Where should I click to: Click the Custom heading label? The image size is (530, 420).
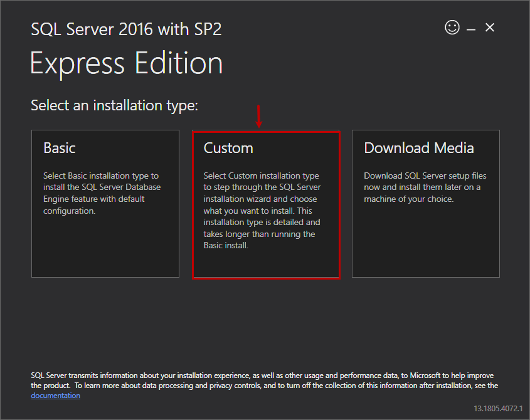(228, 148)
